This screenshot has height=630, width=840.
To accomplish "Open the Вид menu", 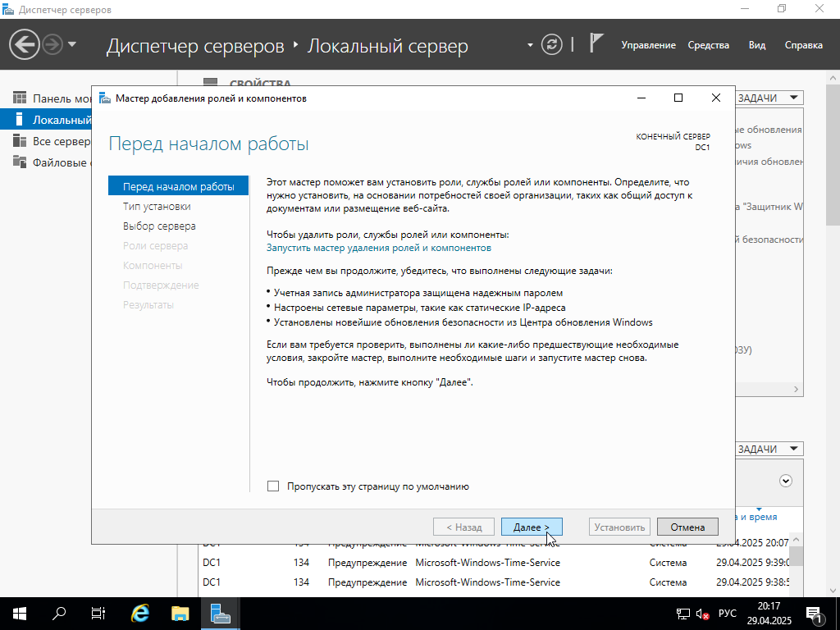I will [x=757, y=45].
